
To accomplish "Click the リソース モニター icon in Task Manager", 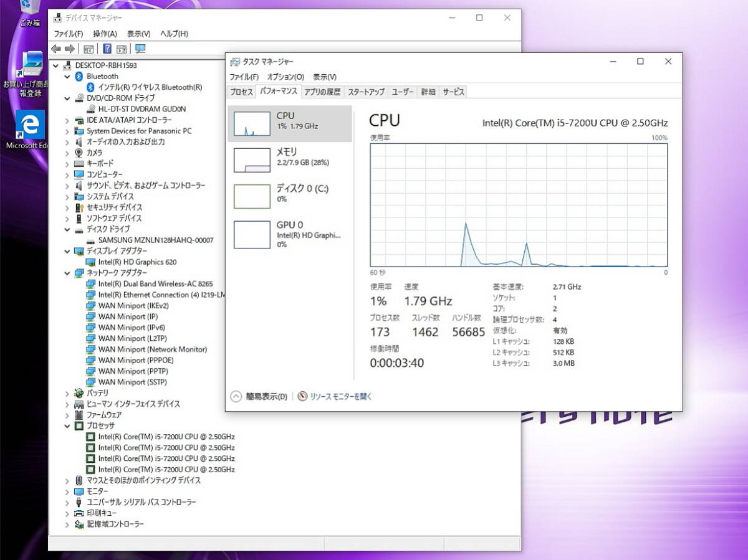I will pos(302,396).
